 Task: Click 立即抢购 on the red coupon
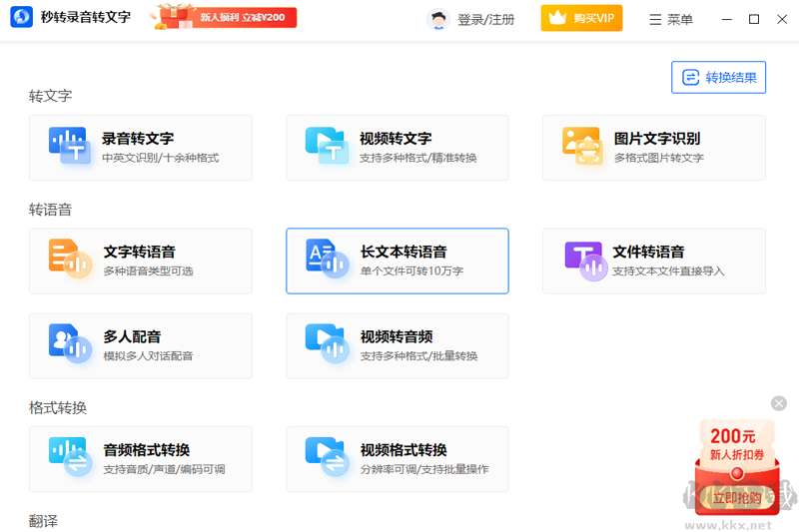[x=737, y=496]
